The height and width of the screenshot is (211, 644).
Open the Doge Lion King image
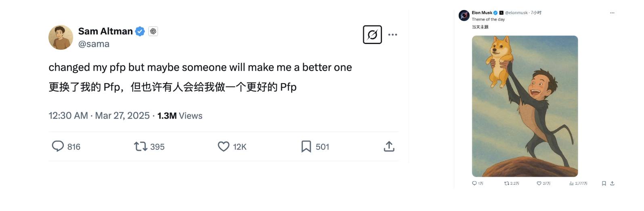click(x=525, y=106)
